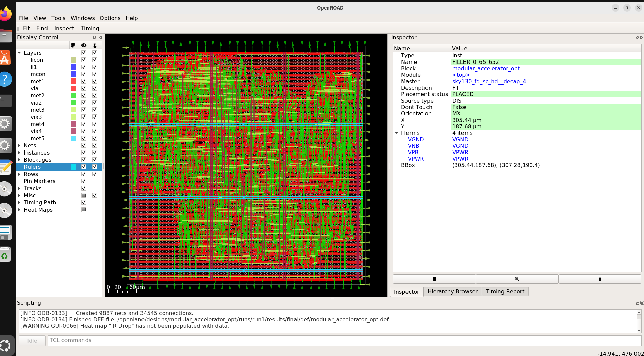This screenshot has height=356, width=644.
Task: Disable selectability for the met5 layer
Action: point(95,139)
